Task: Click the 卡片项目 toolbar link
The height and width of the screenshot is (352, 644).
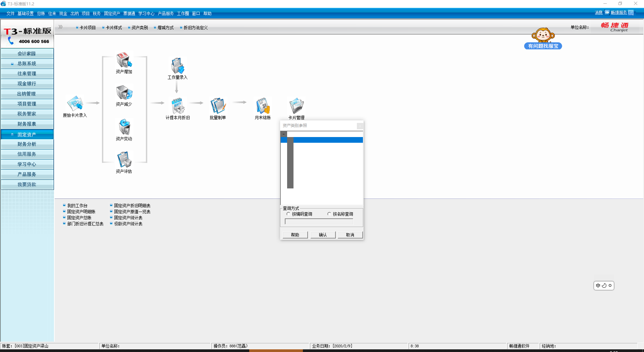Action: (x=88, y=28)
